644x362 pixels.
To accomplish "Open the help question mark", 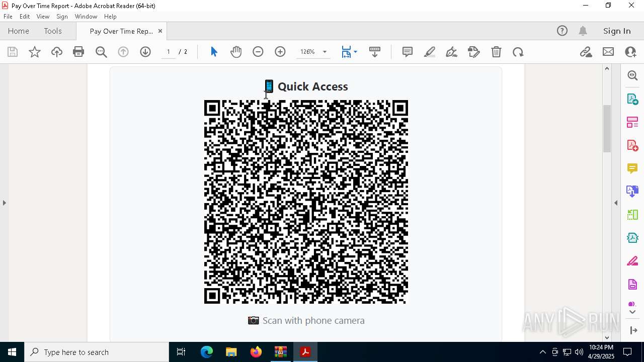I will point(562,31).
